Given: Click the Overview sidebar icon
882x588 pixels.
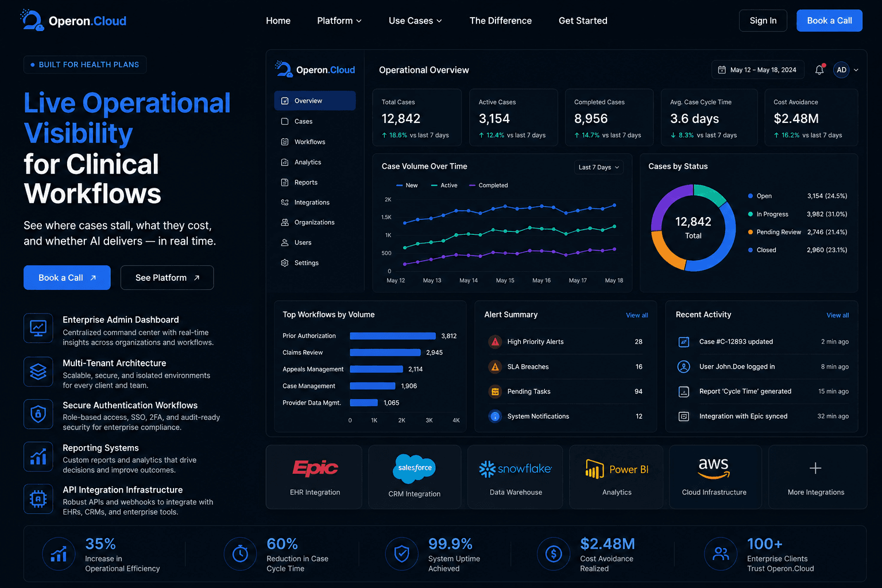Looking at the screenshot, I should coord(285,100).
